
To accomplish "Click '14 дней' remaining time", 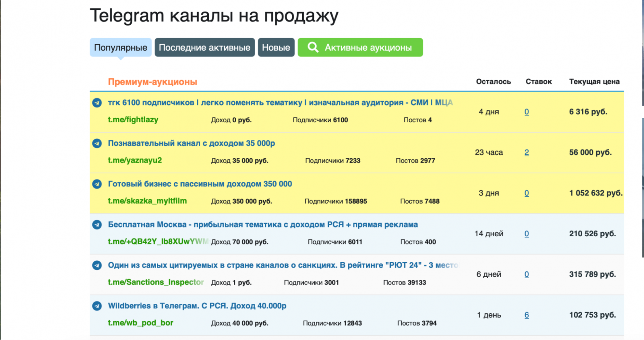I will click(489, 234).
